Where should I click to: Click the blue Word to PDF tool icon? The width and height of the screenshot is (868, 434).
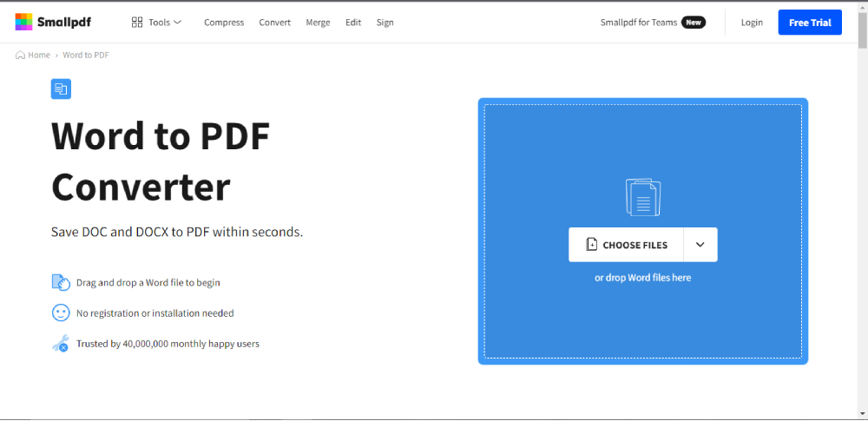61,89
